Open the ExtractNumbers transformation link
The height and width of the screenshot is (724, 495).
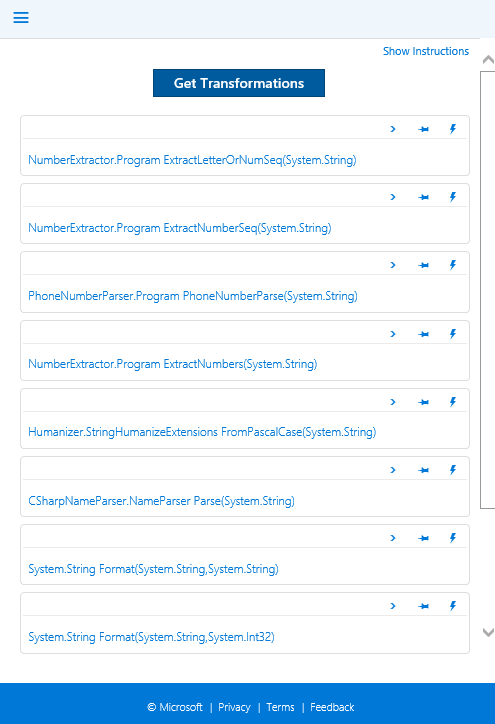point(173,364)
